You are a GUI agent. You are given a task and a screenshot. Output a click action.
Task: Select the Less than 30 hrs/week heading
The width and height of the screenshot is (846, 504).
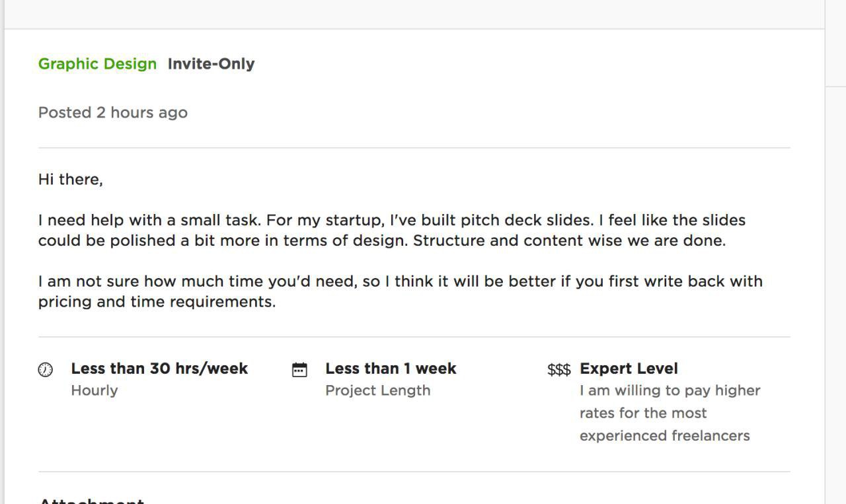coord(159,369)
